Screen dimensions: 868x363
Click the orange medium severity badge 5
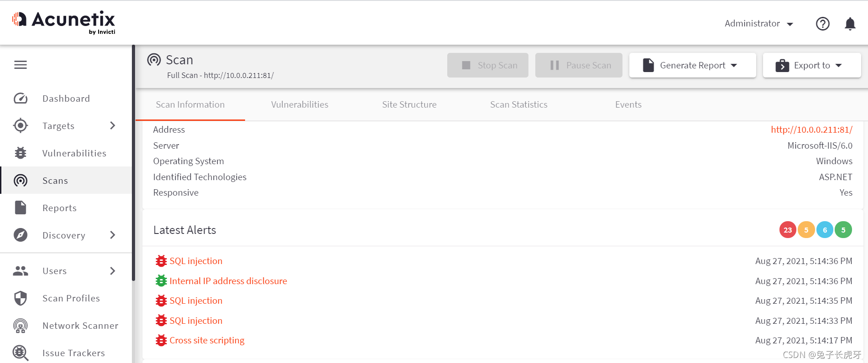click(806, 230)
